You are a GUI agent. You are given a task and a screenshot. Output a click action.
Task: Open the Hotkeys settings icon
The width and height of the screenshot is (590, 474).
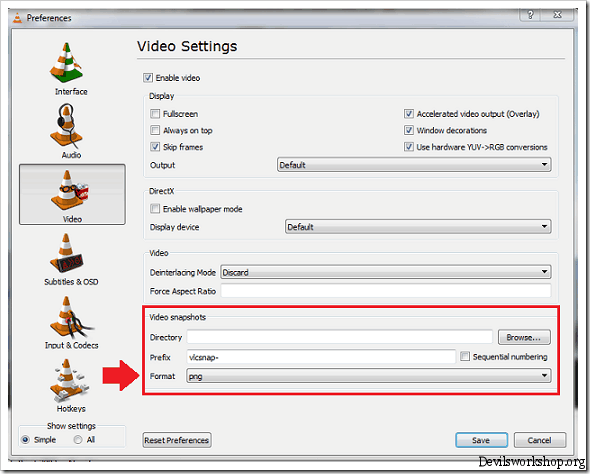click(x=69, y=380)
